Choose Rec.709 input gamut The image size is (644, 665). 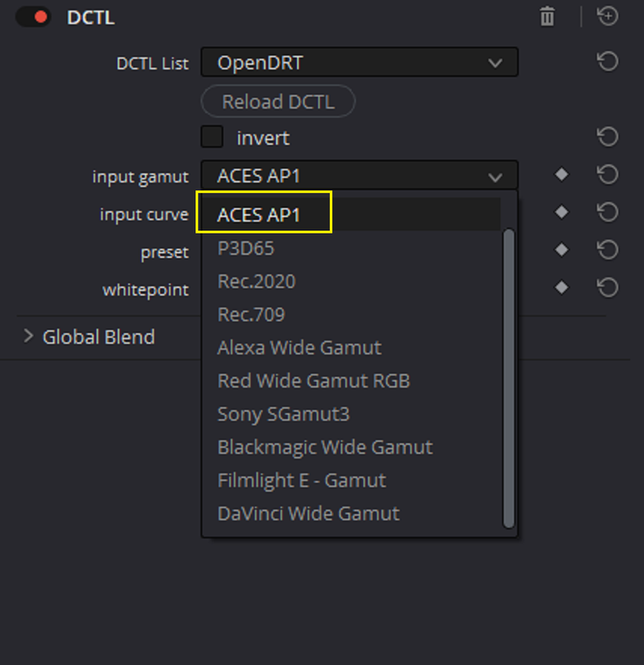pos(351,314)
